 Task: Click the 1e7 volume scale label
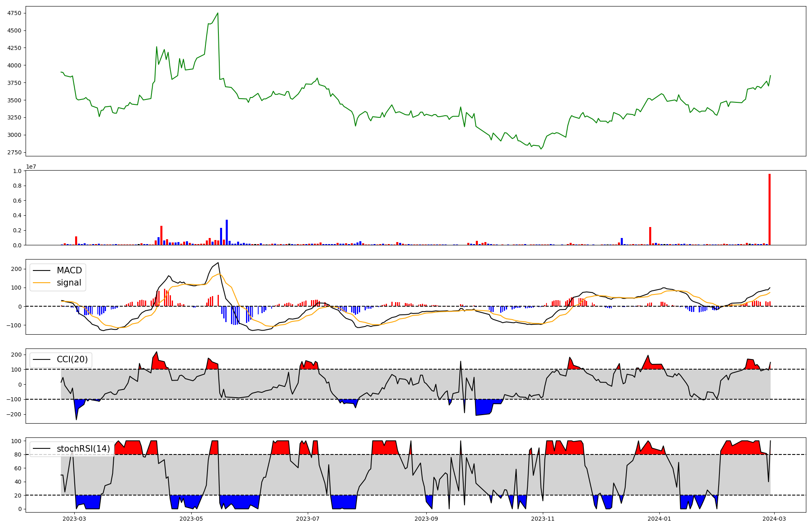click(x=31, y=167)
